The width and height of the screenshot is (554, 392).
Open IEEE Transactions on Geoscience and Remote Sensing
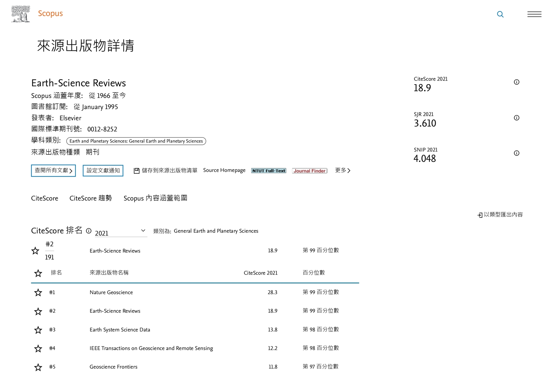click(x=151, y=348)
